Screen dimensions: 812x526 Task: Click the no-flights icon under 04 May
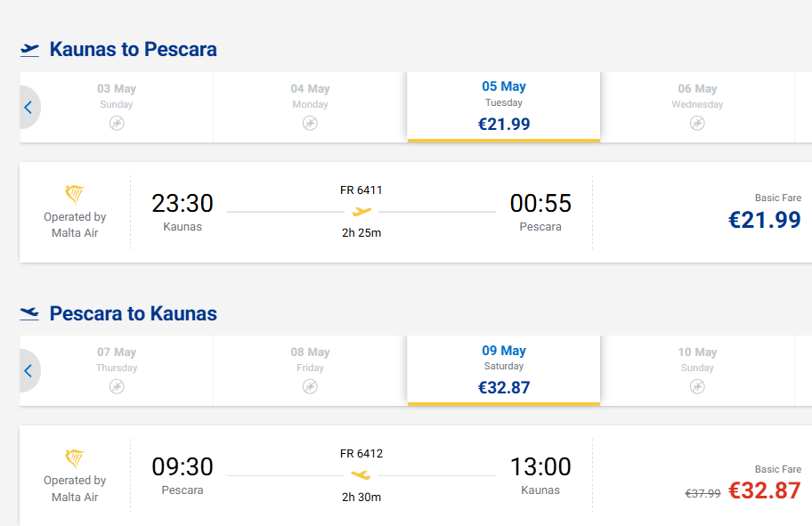[x=310, y=123]
